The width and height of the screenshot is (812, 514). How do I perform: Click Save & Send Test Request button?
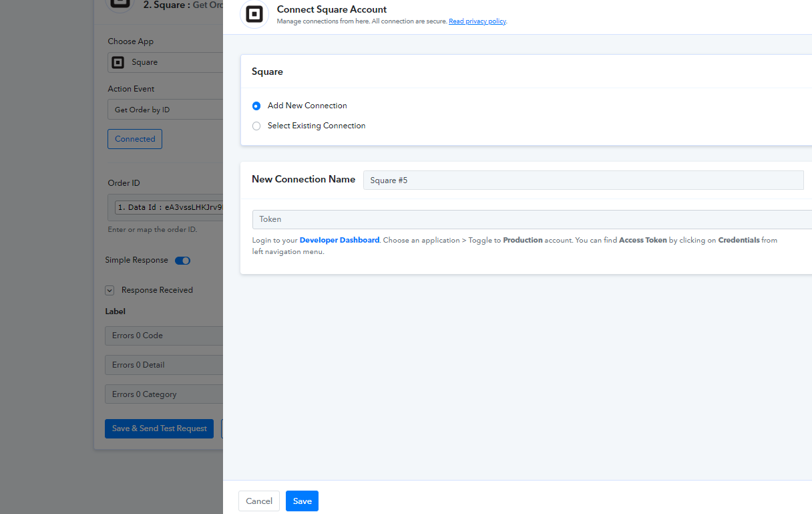[x=159, y=428]
